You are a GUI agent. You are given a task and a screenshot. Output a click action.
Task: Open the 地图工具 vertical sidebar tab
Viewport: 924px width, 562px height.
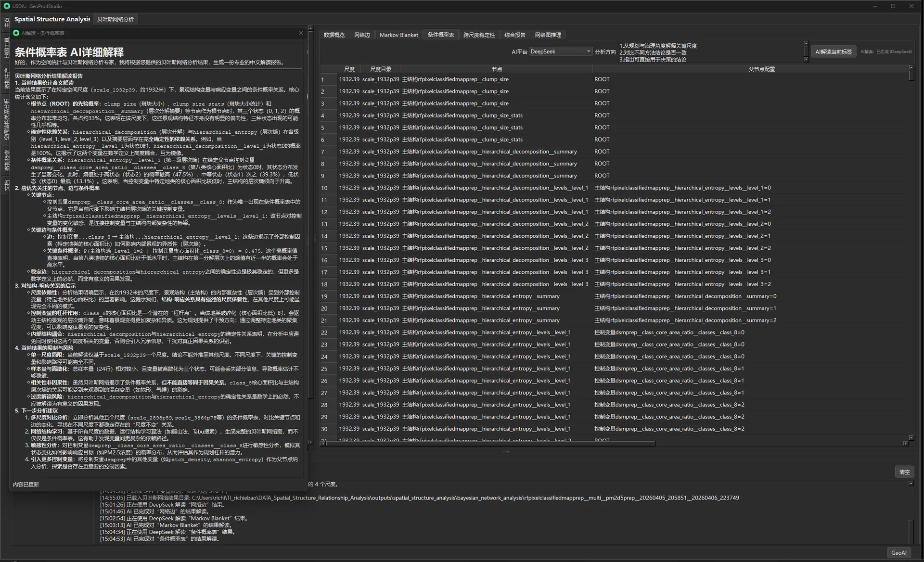[x=7, y=48]
